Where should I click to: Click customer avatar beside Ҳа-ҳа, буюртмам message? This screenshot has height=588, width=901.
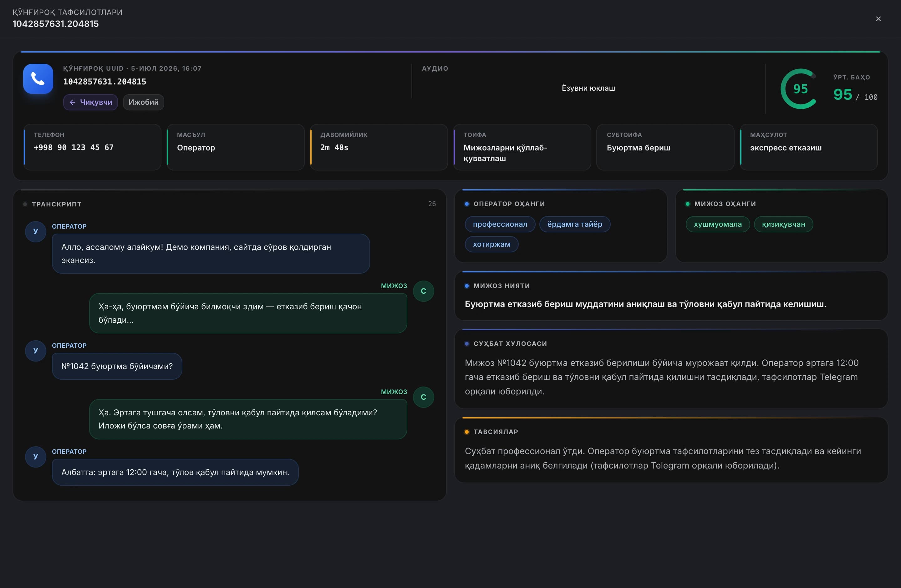pyautogui.click(x=423, y=291)
